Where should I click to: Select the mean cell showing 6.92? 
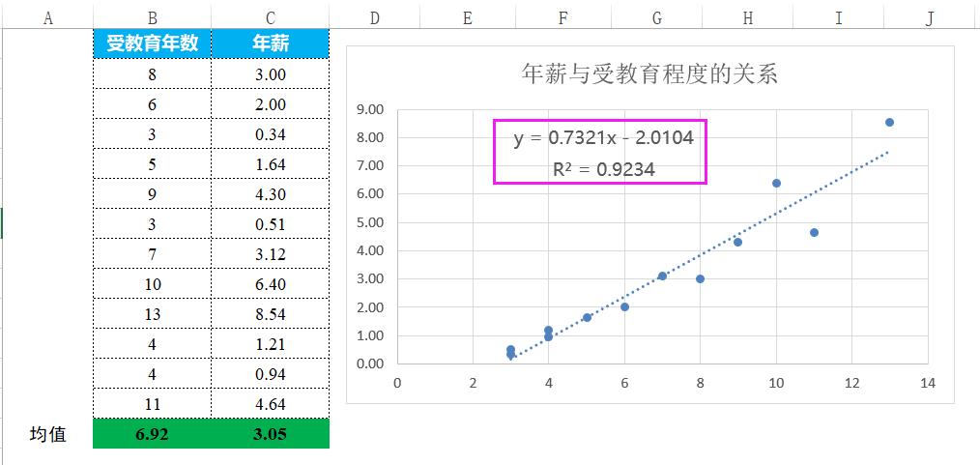coord(153,434)
